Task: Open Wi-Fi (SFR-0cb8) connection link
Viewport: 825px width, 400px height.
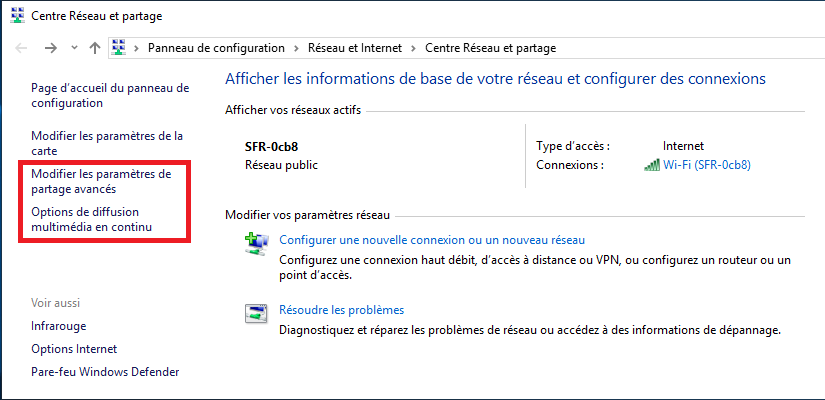Action: pos(706,165)
